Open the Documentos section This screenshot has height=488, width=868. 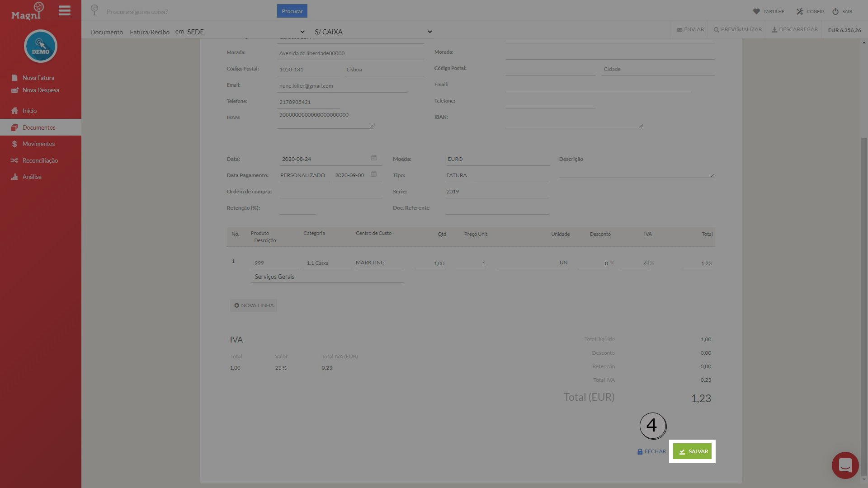[x=41, y=127]
